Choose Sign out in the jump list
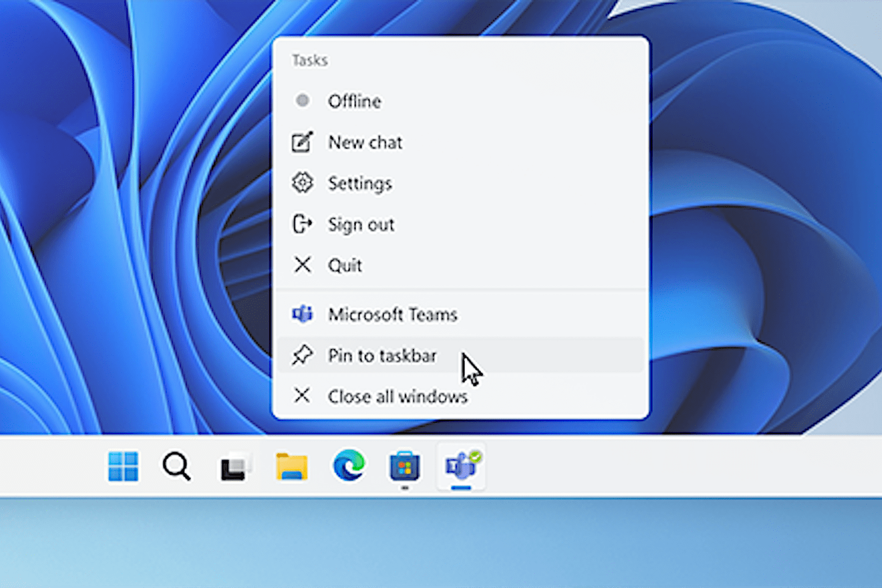The width and height of the screenshot is (882, 588). (x=360, y=225)
